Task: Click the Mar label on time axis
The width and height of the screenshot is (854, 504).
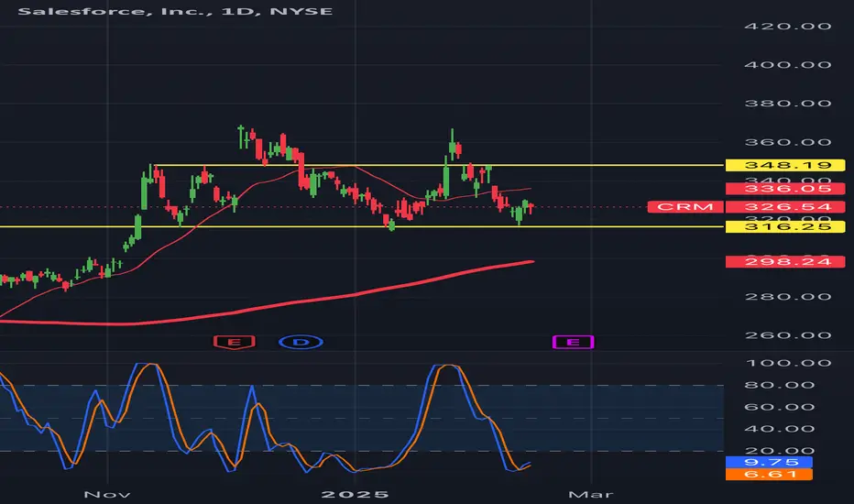Action: pyautogui.click(x=591, y=494)
